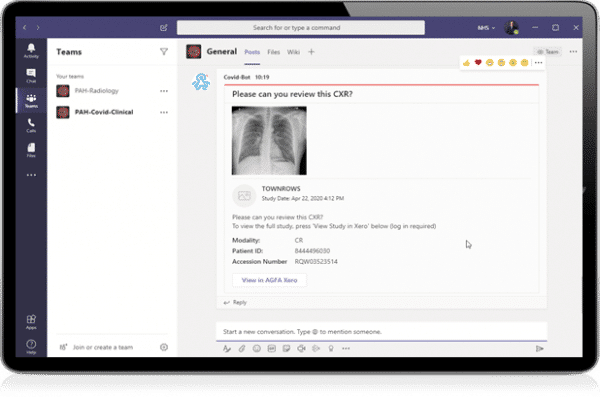Open more options for PAH-Covid-Clinical team
Viewport: 600px width, 397px height.
tap(164, 112)
